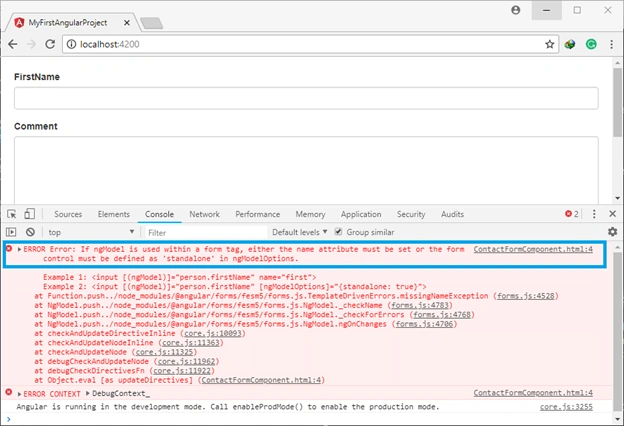Image resolution: width=624 pixels, height=426 pixels.
Task: Open the Security tab
Action: coord(411,214)
